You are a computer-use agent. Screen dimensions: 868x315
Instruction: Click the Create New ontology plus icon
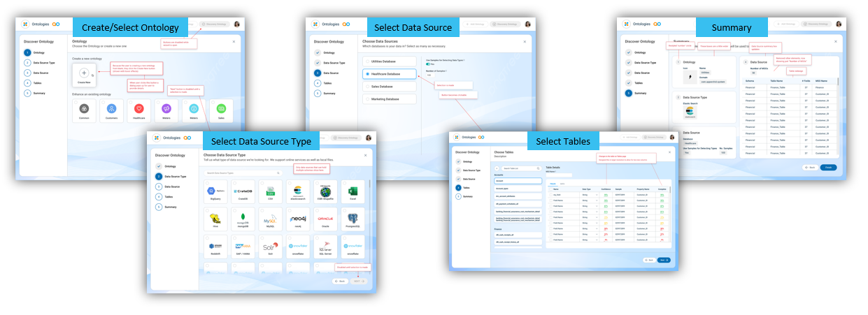pyautogui.click(x=84, y=73)
